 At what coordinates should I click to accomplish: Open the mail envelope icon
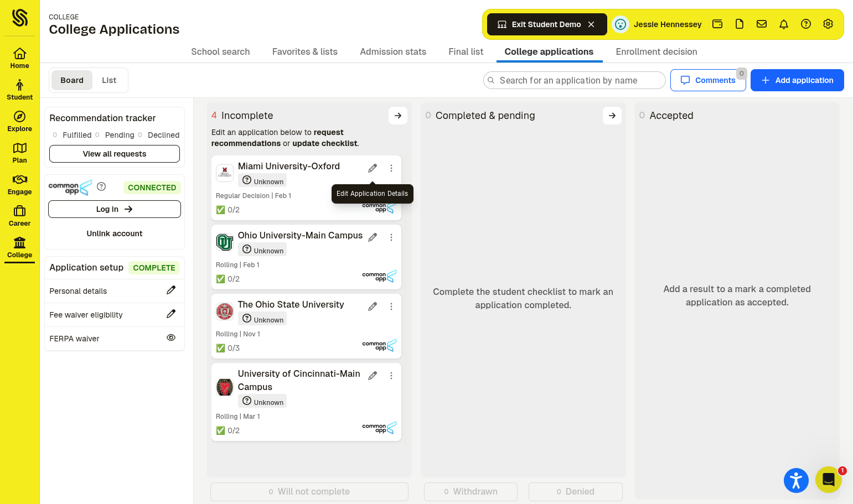(x=762, y=24)
